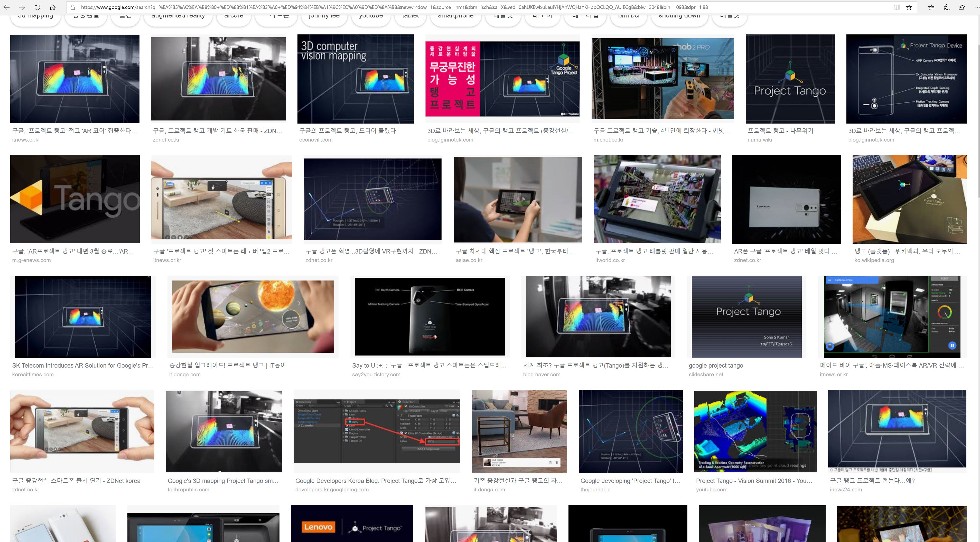
Task: Reload the Google image search page
Action: pos(37,7)
